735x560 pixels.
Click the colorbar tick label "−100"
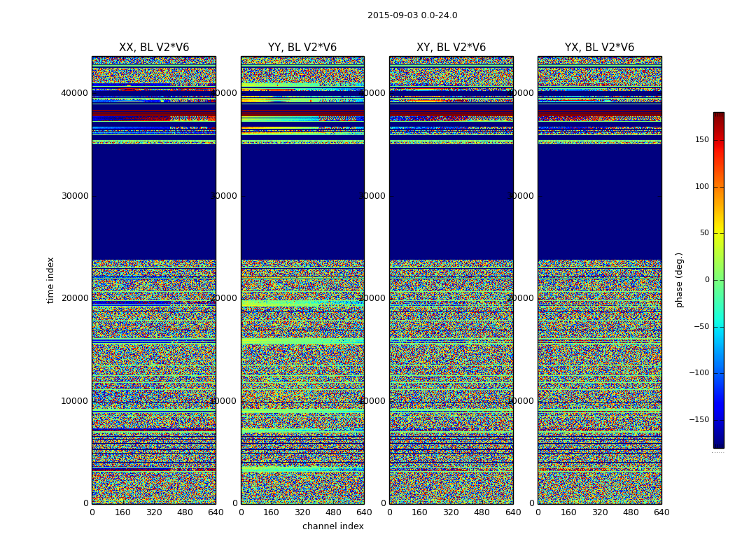(699, 373)
